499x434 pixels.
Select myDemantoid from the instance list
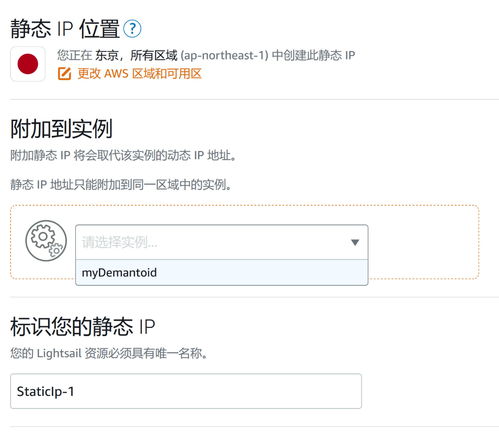coord(222,273)
